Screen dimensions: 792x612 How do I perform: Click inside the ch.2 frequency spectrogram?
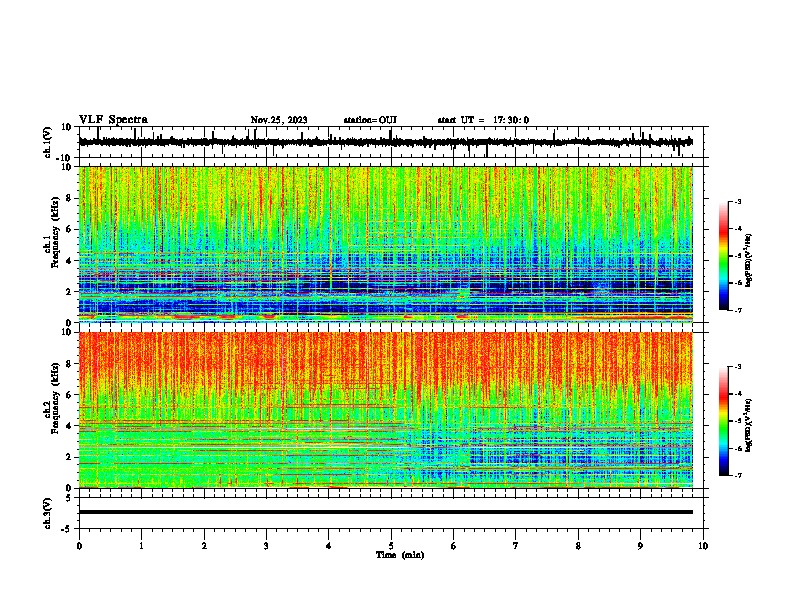pos(386,410)
